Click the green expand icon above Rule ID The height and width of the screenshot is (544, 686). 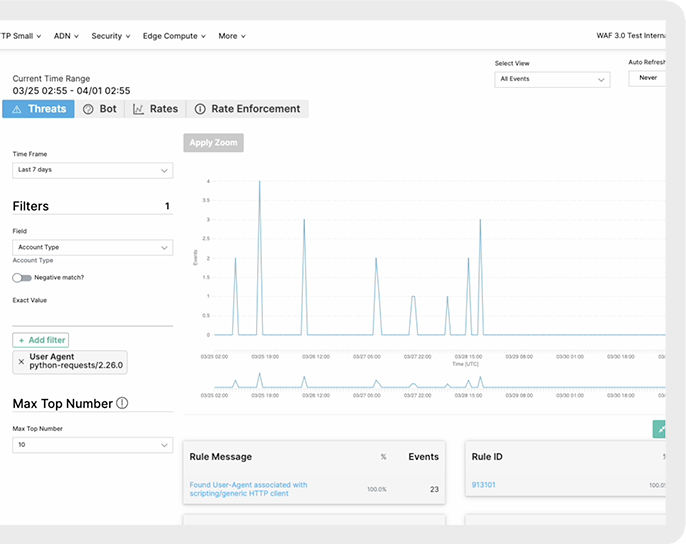point(659,429)
